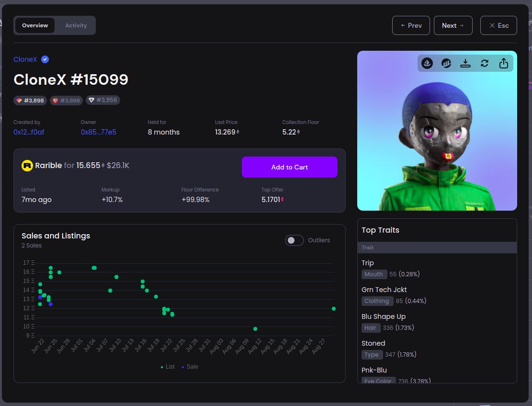Click the Trip trait name
Screen dimensions: 532x406
pos(367,263)
